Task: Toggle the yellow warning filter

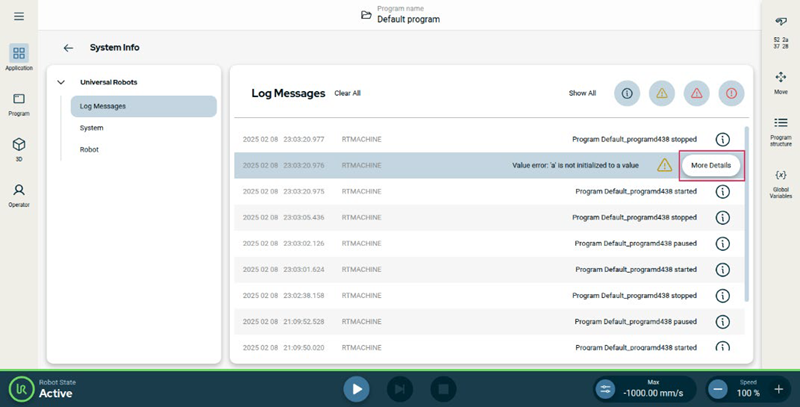Action: pyautogui.click(x=661, y=93)
